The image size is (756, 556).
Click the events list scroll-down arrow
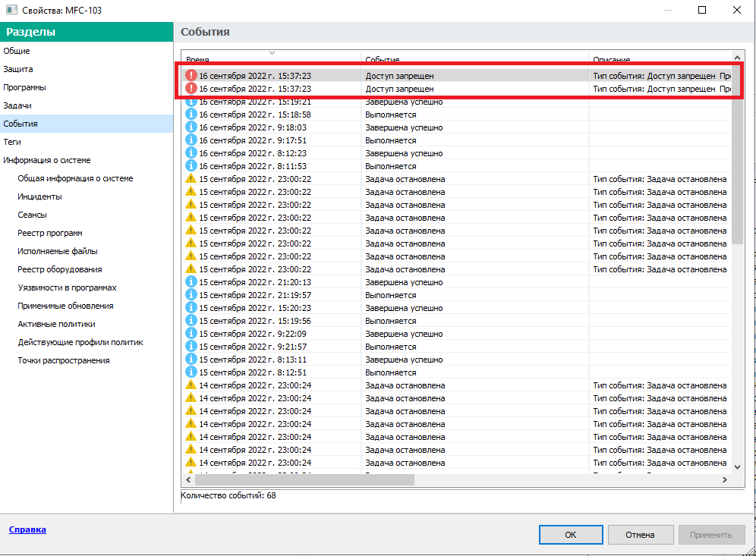click(737, 466)
